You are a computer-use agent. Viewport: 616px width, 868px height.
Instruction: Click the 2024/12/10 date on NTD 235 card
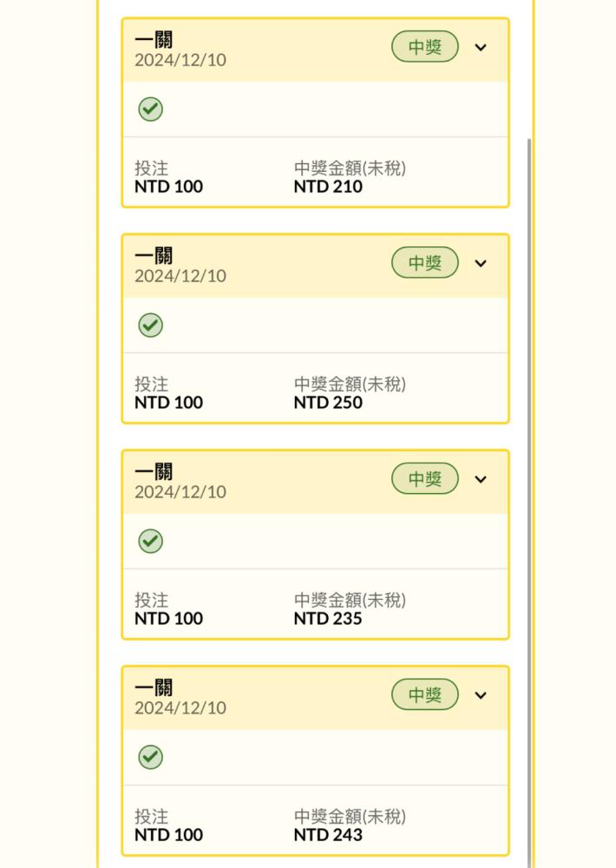coord(180,492)
